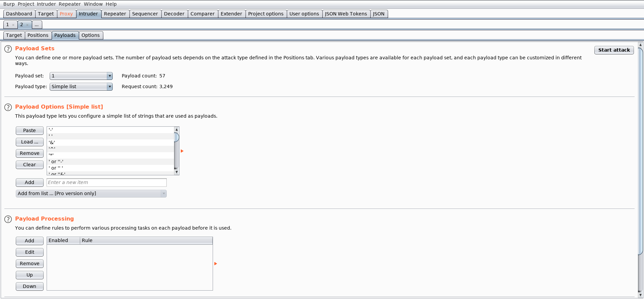Screen dimensions: 644x299
Task: Close Intruder attack tab 1
Action: click(x=13, y=25)
